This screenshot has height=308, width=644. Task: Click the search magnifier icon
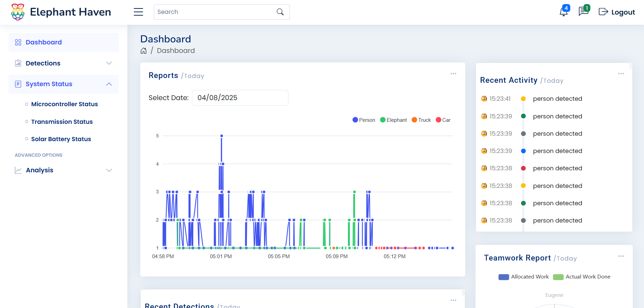[280, 12]
